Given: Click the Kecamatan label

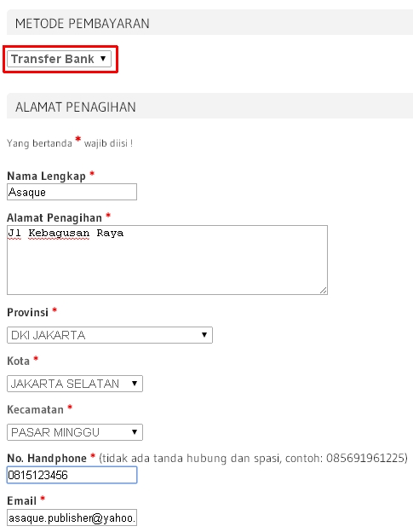Looking at the screenshot, I should click(35, 409).
